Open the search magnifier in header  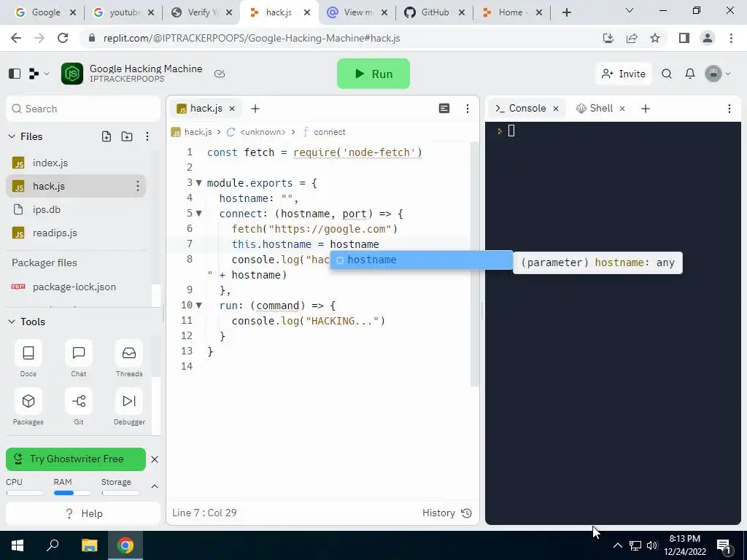[667, 74]
